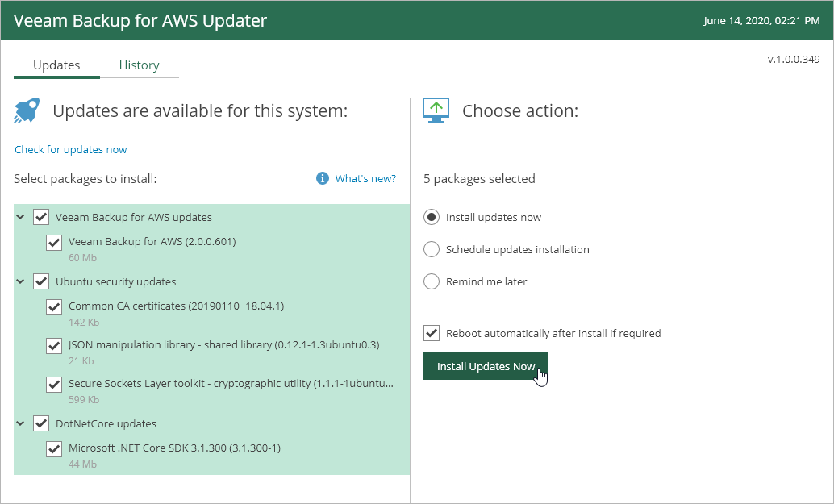Select the Remind me later option
Image resolution: width=834 pixels, height=504 pixels.
tap(432, 281)
